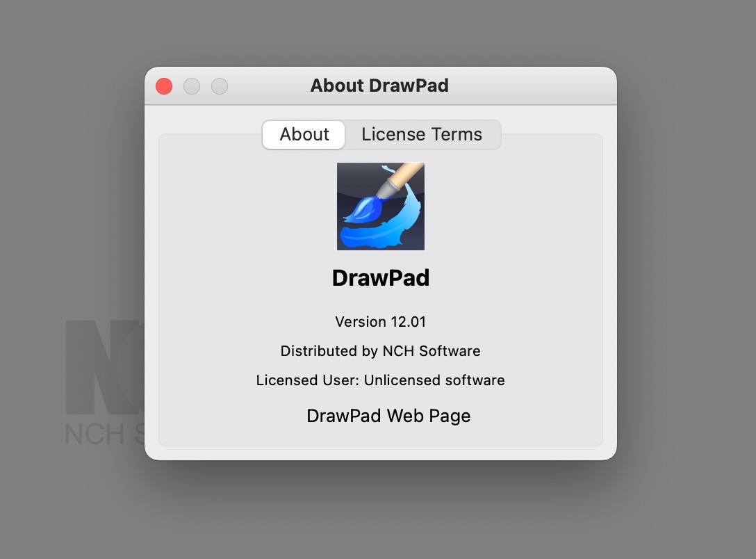The width and height of the screenshot is (756, 559).
Task: Click the About DrawPad window title
Action: click(379, 86)
